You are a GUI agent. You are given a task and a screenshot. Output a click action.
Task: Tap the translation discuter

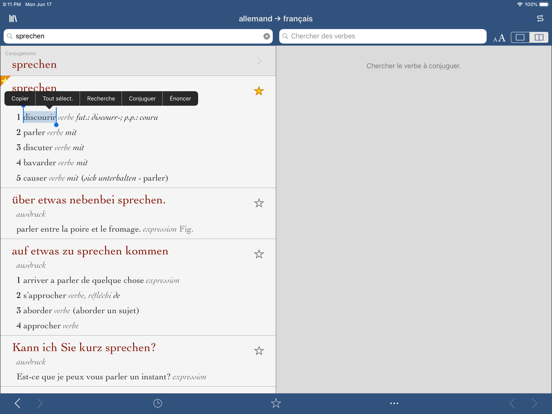click(38, 148)
